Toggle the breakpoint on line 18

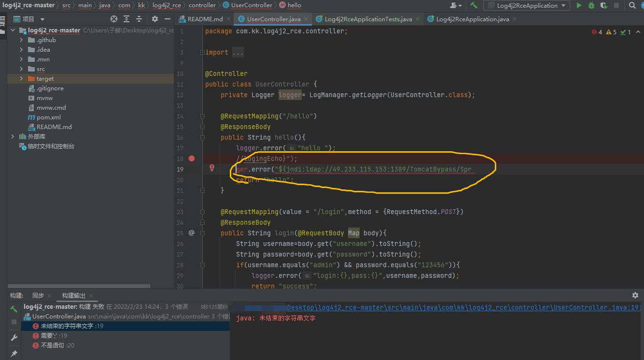(x=192, y=158)
